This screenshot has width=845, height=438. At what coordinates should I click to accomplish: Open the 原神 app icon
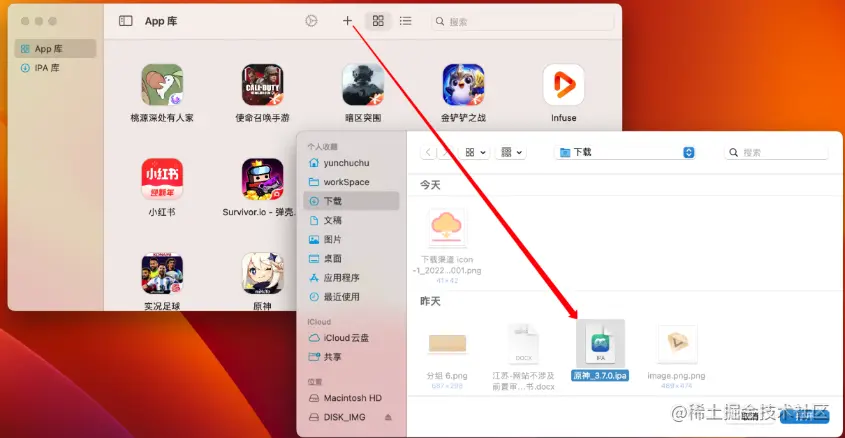click(262, 274)
